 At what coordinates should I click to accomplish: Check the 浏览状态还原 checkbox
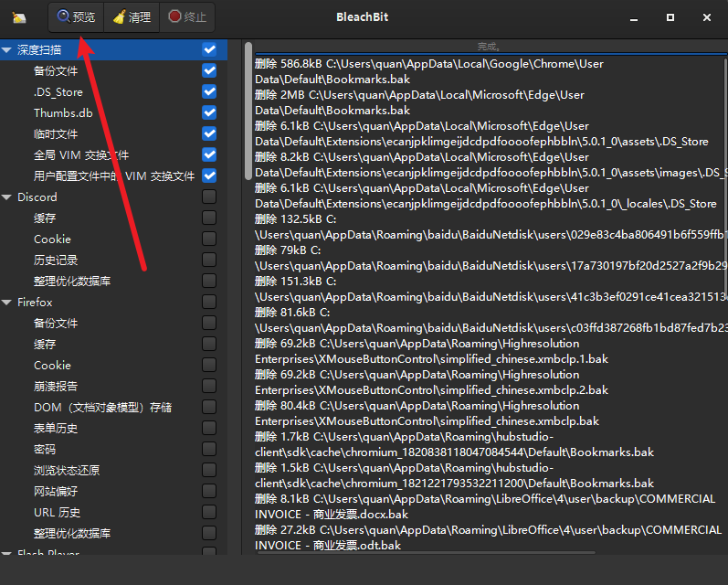coord(209,470)
